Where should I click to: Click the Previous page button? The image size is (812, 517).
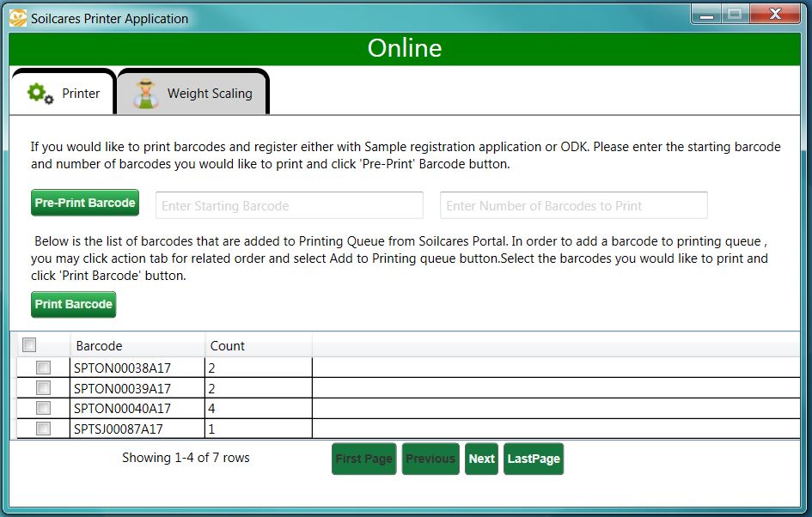pos(430,459)
